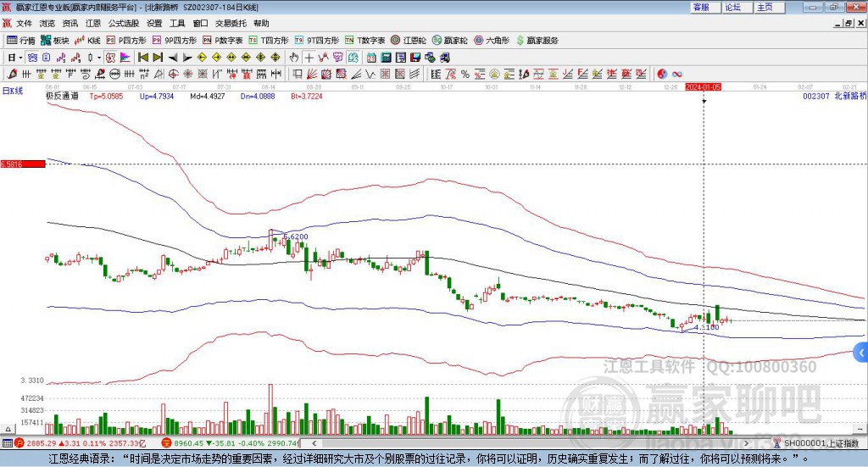Switch to the K线 chart view
Viewport: 868px width, 467px height.
tap(87, 41)
